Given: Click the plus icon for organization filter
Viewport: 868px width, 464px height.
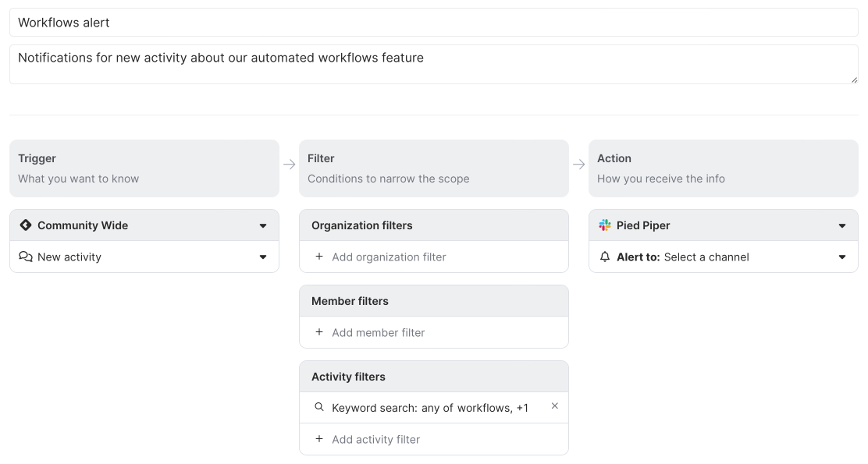Looking at the screenshot, I should pyautogui.click(x=319, y=257).
